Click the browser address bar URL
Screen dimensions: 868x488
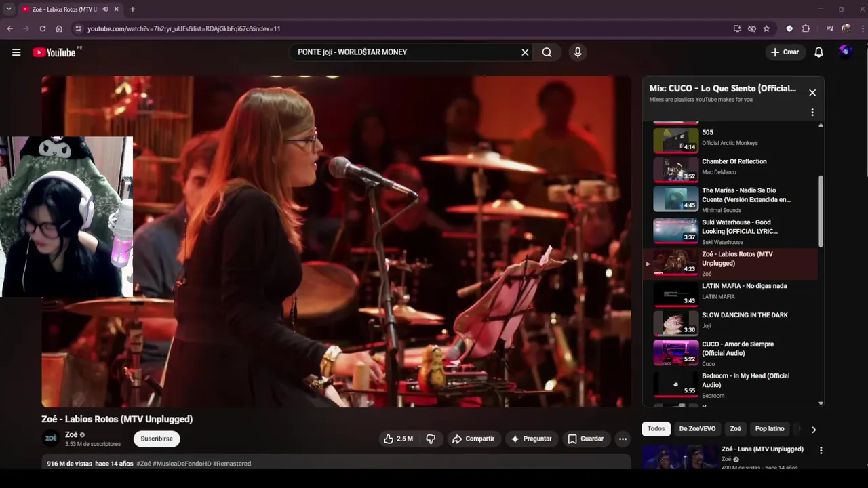point(184,28)
